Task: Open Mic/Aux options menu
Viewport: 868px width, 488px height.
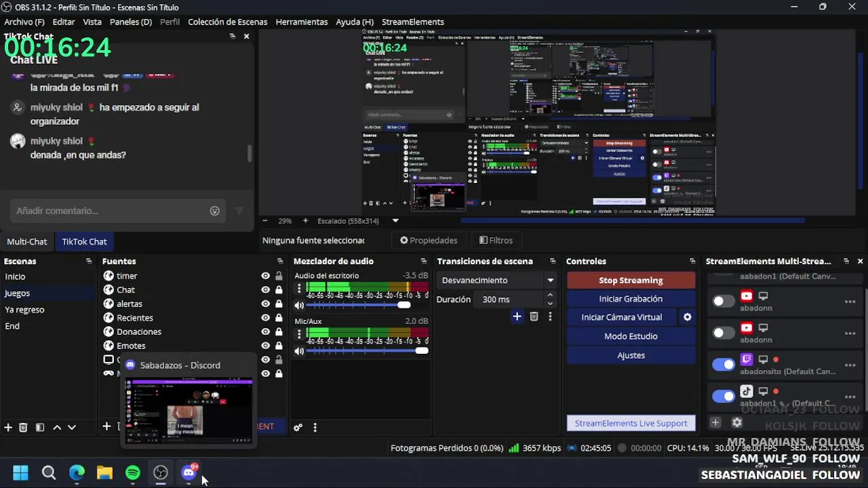Action: (x=299, y=334)
